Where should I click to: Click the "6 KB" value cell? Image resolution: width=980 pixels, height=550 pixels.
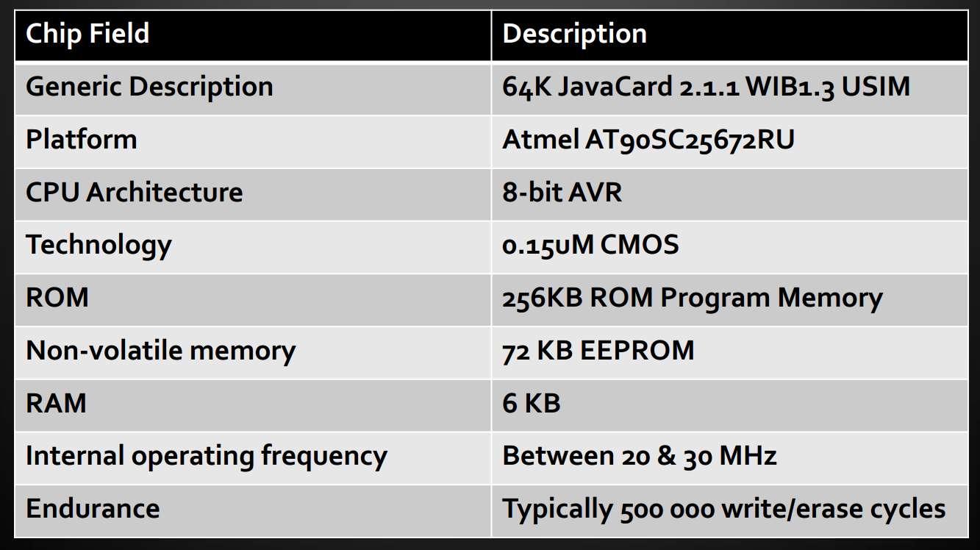[x=531, y=404]
